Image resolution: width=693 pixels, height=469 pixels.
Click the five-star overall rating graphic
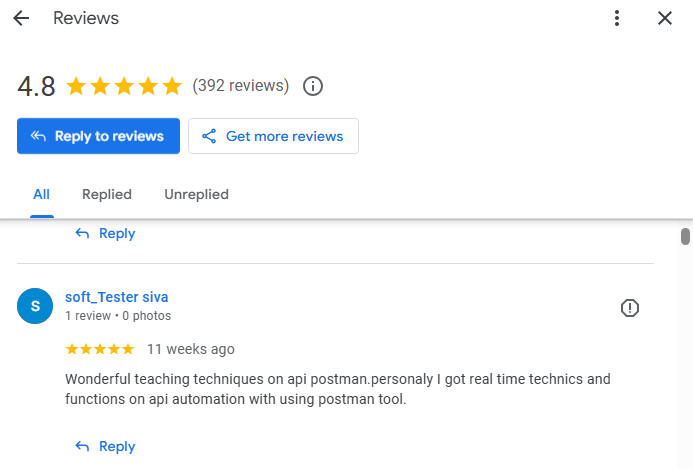tap(124, 86)
